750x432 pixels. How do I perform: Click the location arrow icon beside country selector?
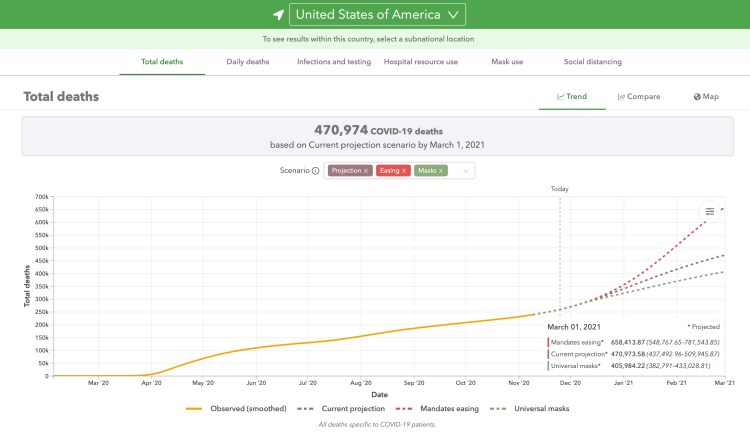(x=277, y=15)
